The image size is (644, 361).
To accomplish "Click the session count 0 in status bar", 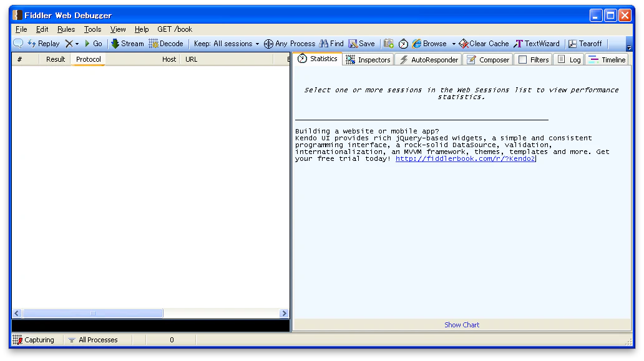I will tap(172, 340).
